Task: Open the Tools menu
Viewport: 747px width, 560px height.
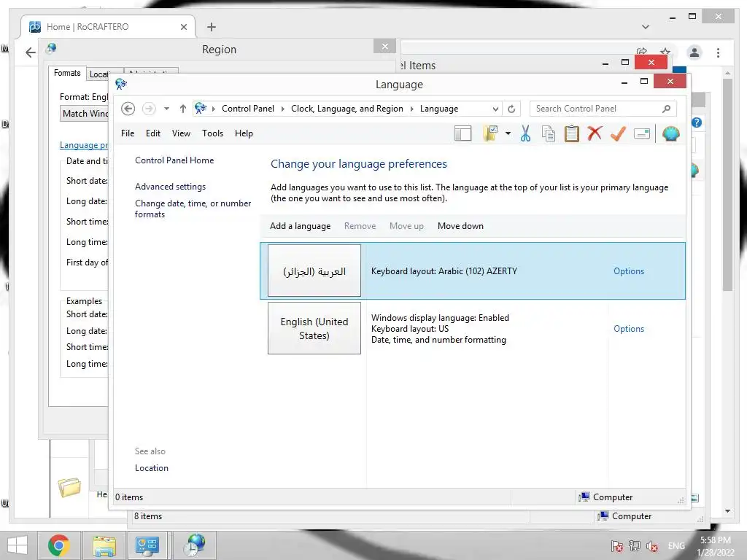Action: click(212, 133)
